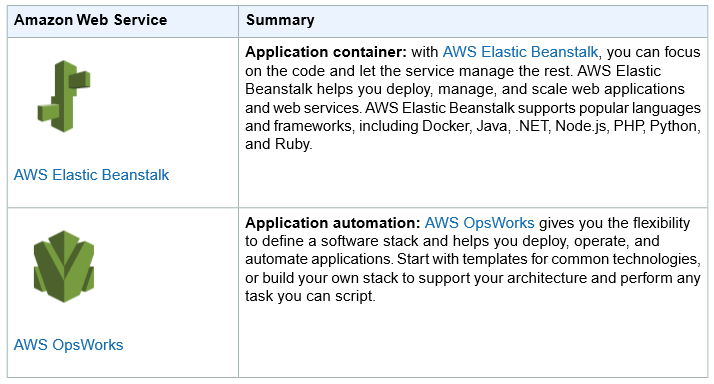This screenshot has height=384, width=714.
Task: Click Java in the supported languages list
Action: coord(493,126)
